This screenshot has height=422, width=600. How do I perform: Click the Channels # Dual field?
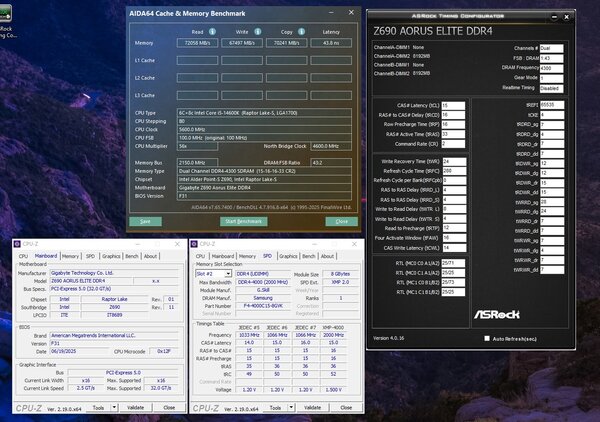(551, 48)
